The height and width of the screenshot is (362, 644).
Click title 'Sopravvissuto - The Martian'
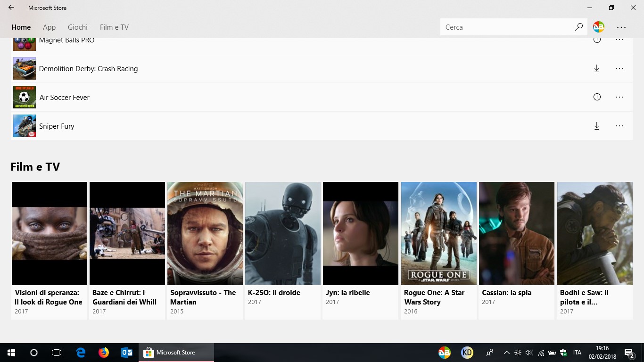203,297
